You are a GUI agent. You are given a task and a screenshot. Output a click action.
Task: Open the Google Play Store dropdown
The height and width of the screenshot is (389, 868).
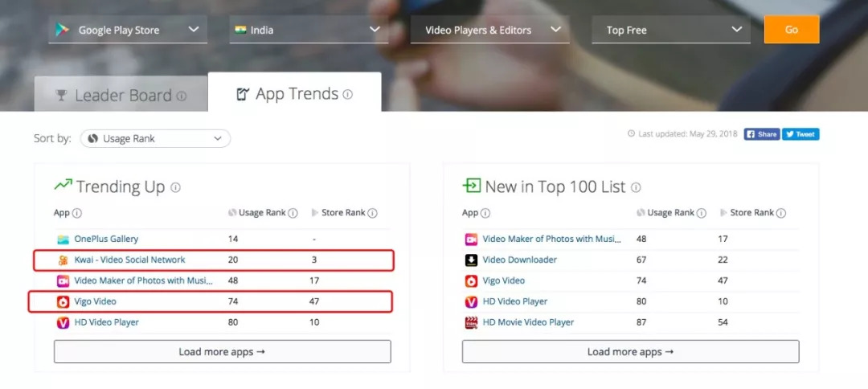[128, 29]
